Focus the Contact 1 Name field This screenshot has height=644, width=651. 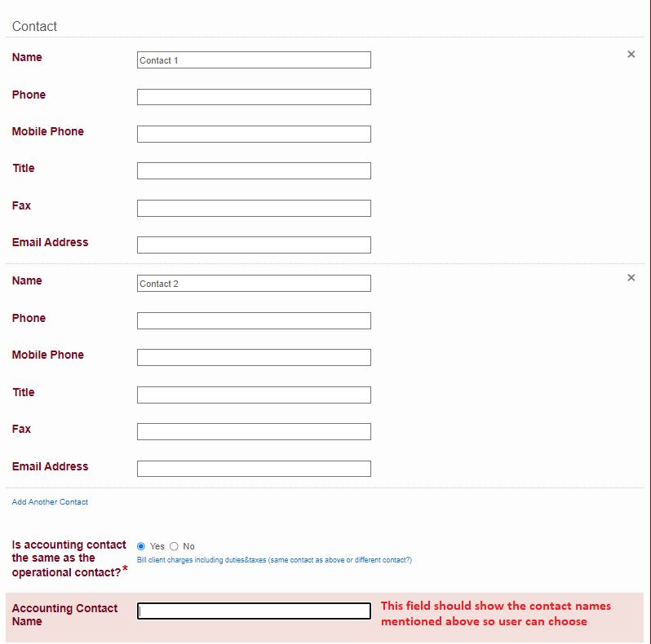pos(254,60)
